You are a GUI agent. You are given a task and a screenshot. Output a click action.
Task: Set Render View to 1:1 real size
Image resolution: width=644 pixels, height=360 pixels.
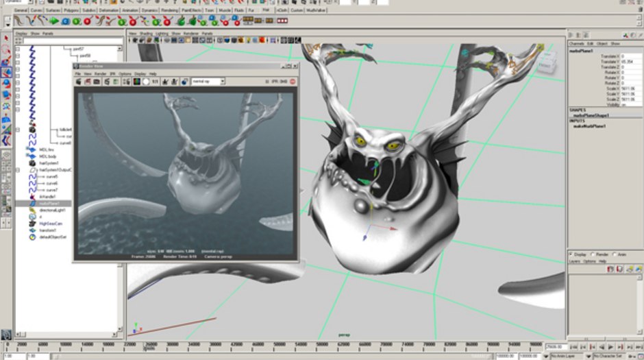pos(155,82)
